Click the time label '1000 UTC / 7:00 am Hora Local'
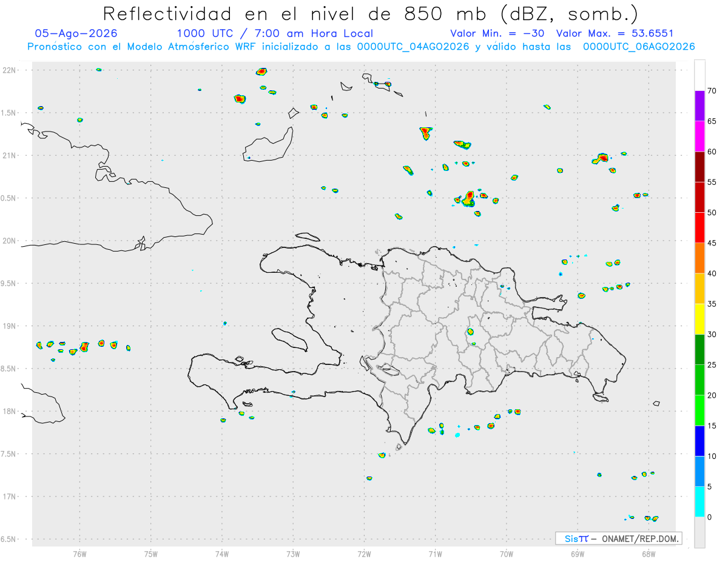 coord(275,33)
